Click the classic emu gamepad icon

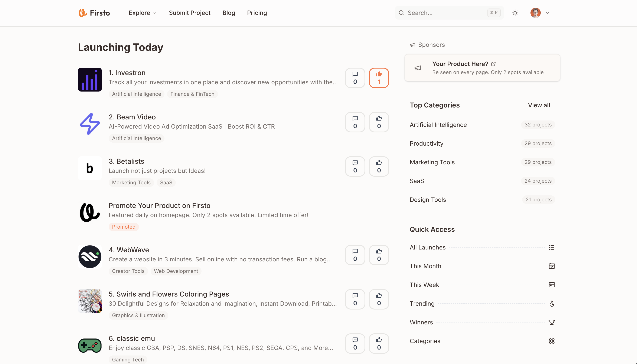click(x=90, y=345)
